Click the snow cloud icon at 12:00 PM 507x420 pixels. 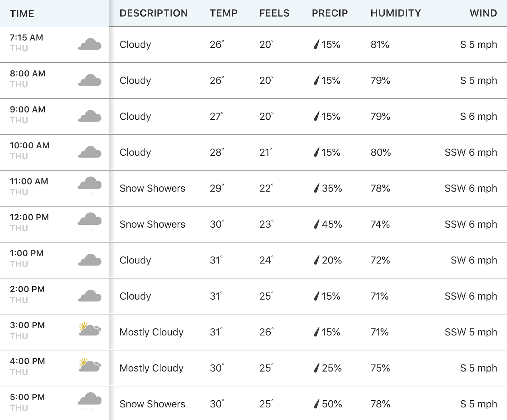click(x=90, y=222)
